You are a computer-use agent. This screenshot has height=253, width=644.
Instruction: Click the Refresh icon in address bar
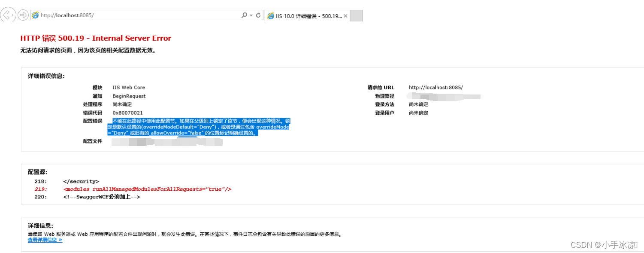tap(258, 15)
